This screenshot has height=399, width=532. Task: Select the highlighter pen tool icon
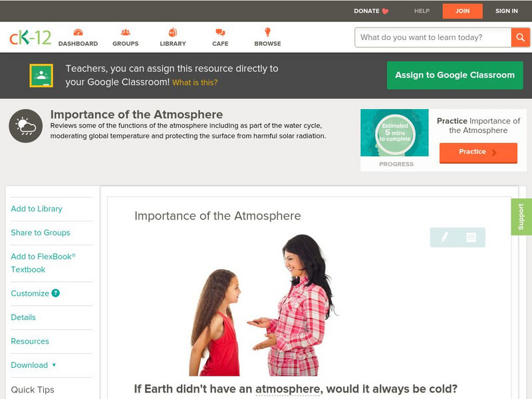pyautogui.click(x=444, y=237)
